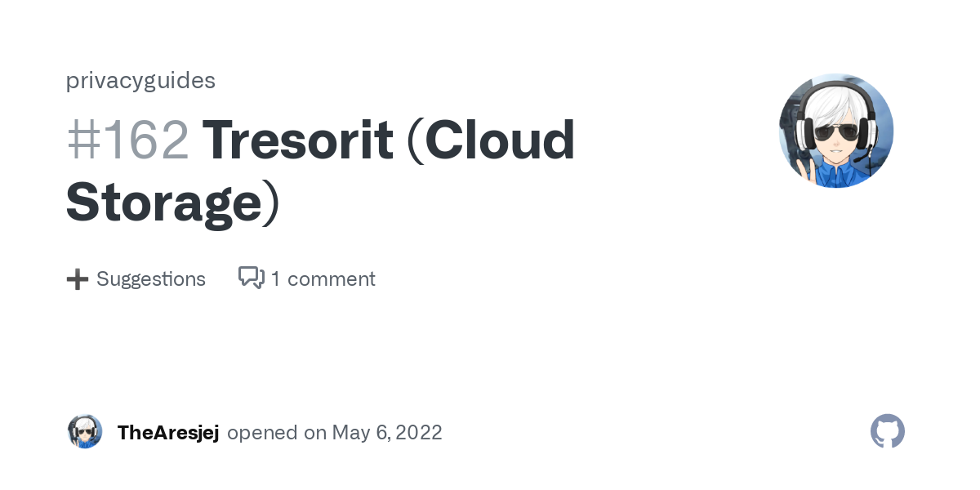Click the speech bubbles comment icon
The height and width of the screenshot is (490, 980).
pyautogui.click(x=251, y=278)
